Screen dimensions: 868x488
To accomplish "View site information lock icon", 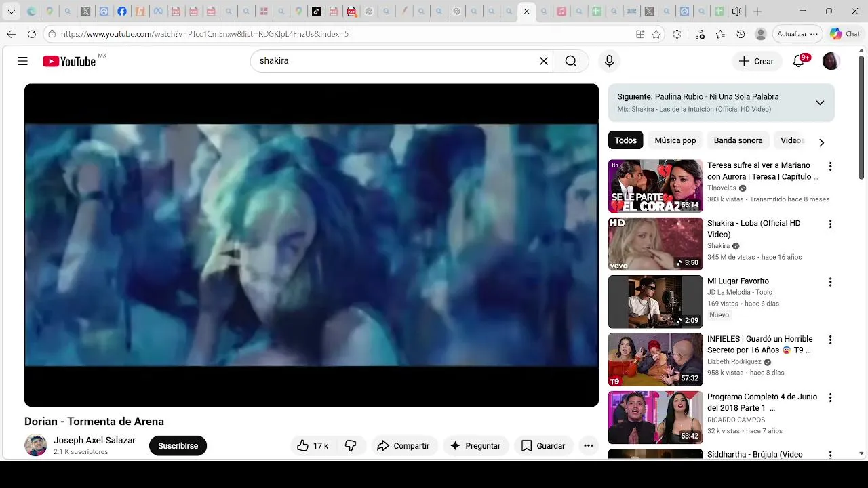I will coord(52,34).
